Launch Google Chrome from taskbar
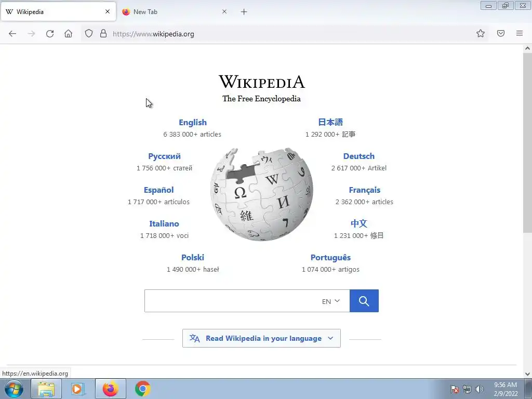The width and height of the screenshot is (532, 399). coord(142,389)
